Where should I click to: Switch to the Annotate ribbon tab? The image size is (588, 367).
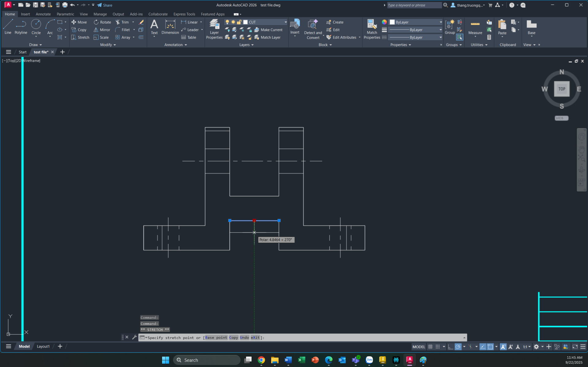point(43,14)
